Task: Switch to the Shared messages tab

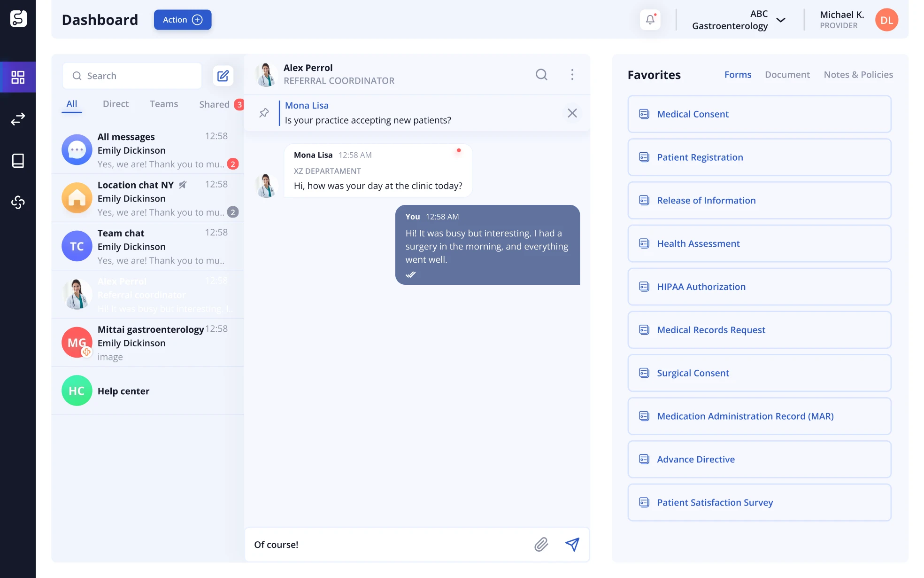Action: [x=215, y=104]
